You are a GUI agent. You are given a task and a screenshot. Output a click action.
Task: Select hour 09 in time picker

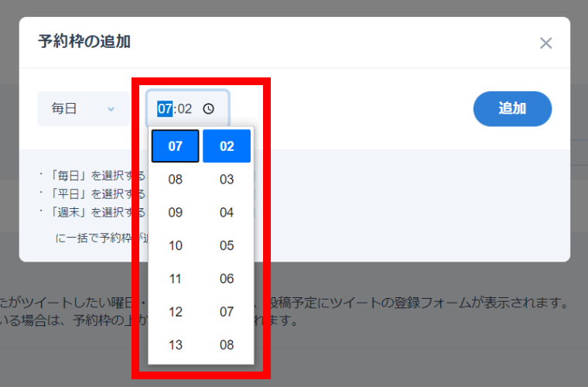176,213
